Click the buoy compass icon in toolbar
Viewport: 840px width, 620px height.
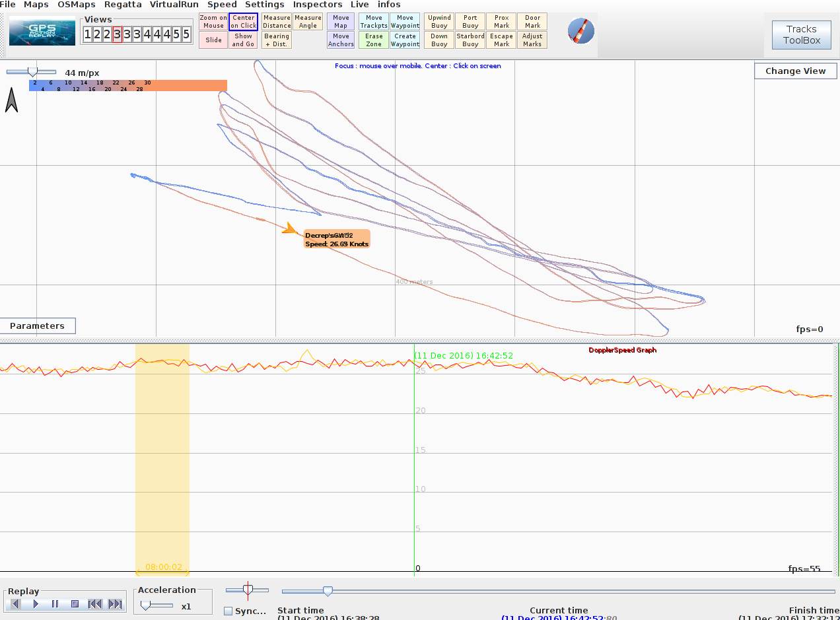click(x=580, y=31)
